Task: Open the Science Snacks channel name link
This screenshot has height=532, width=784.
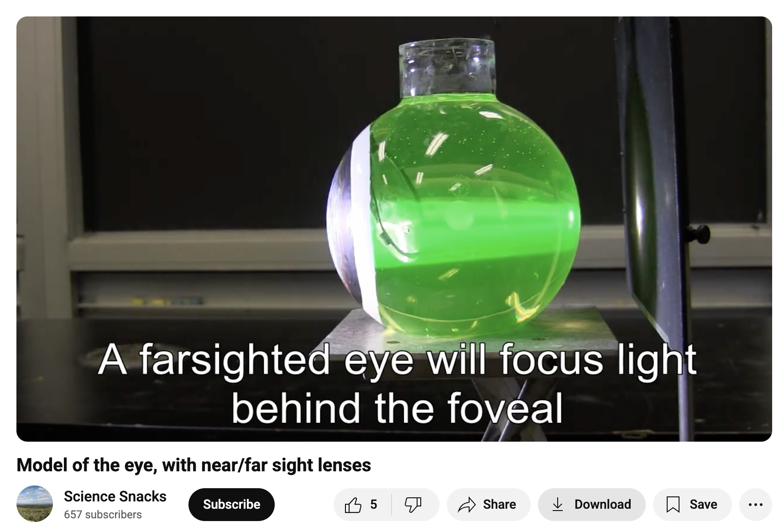Action: [x=115, y=496]
